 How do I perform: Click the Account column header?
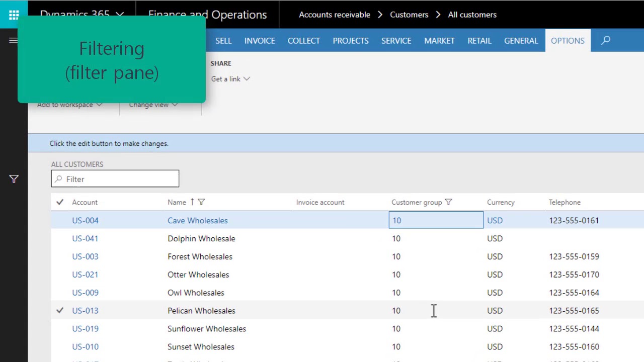[x=85, y=202]
